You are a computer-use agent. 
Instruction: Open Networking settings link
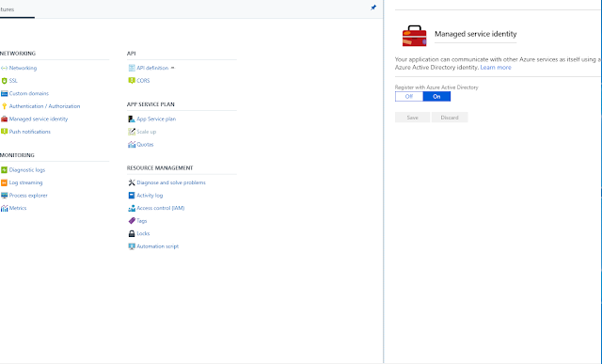pos(23,68)
